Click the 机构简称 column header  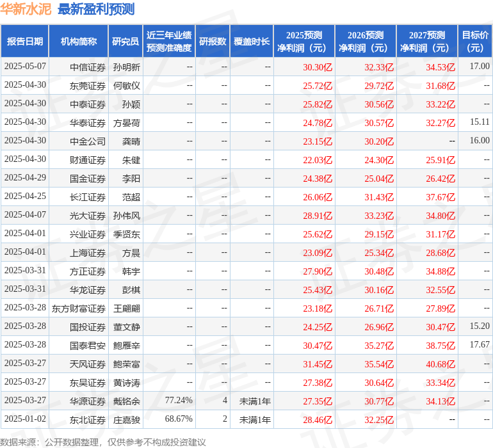[x=78, y=41]
